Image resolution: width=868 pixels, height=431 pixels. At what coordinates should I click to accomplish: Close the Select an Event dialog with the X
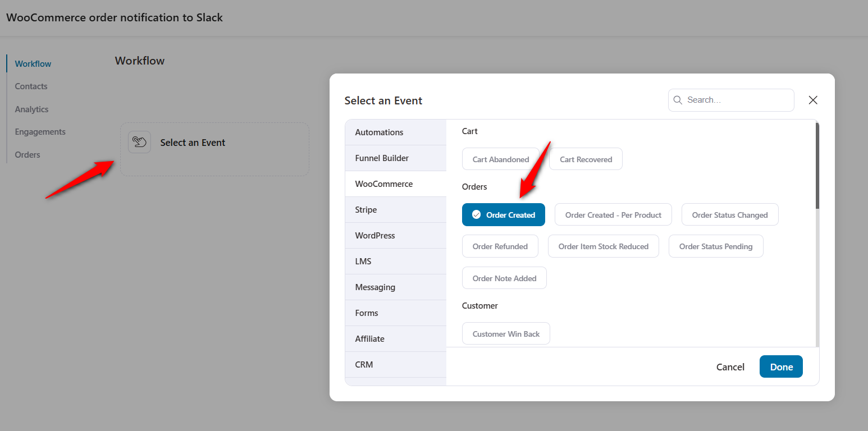(813, 100)
